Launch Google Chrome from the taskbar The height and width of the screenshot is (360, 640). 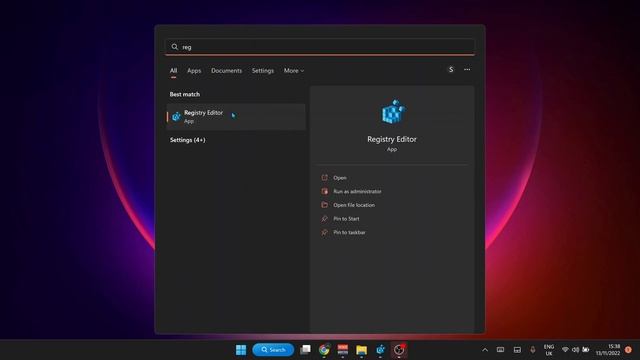324,350
